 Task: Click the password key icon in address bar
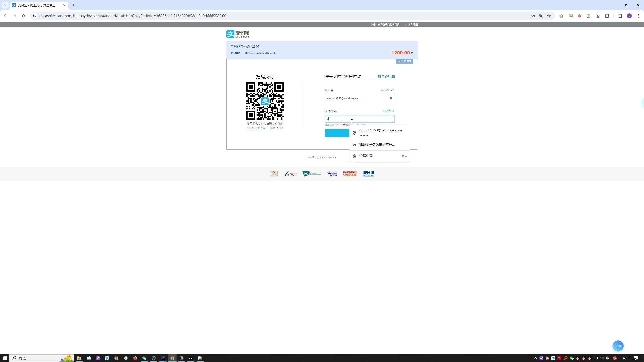point(533,16)
